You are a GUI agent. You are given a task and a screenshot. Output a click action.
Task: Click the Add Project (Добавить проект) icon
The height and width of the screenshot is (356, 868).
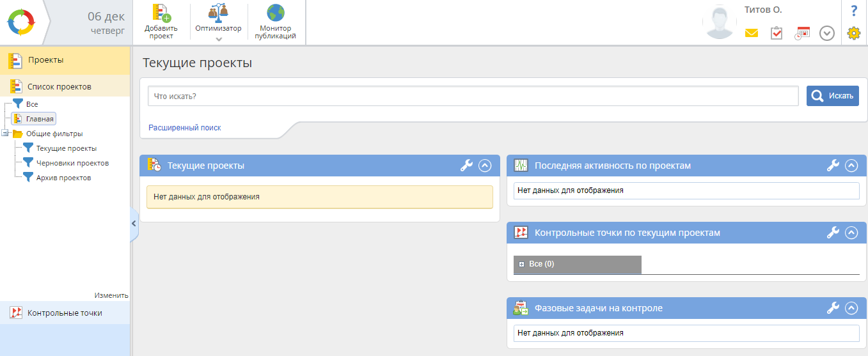(x=161, y=14)
